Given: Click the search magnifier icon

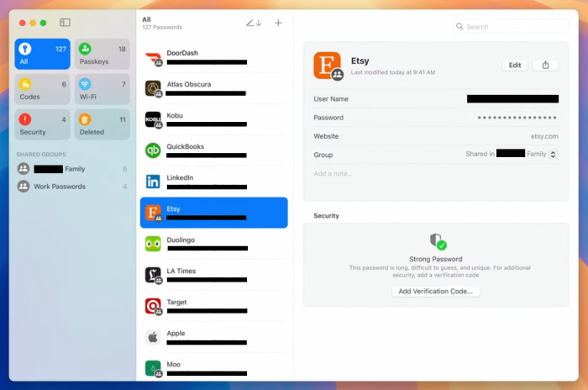Looking at the screenshot, I should pos(459,26).
